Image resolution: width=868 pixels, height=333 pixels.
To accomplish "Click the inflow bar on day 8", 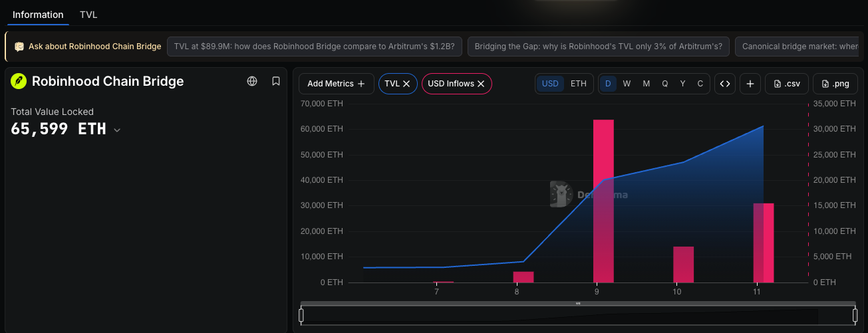I will (523, 277).
